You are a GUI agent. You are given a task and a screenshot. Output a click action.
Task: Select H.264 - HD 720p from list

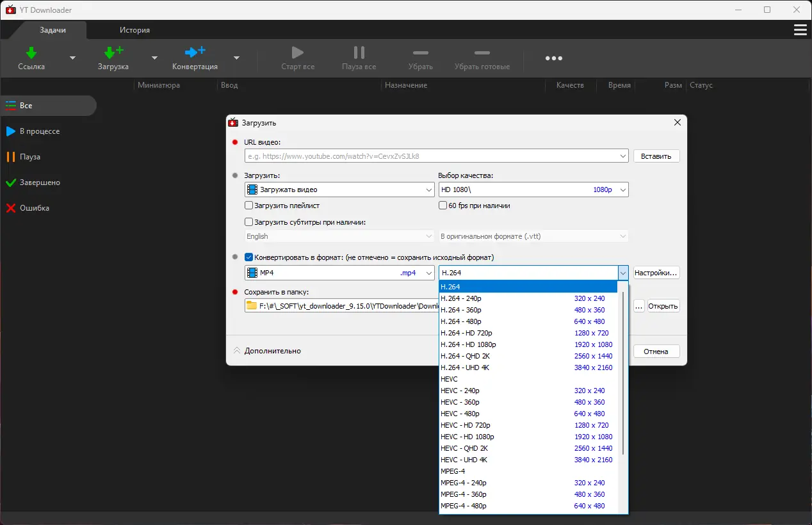click(x=466, y=333)
